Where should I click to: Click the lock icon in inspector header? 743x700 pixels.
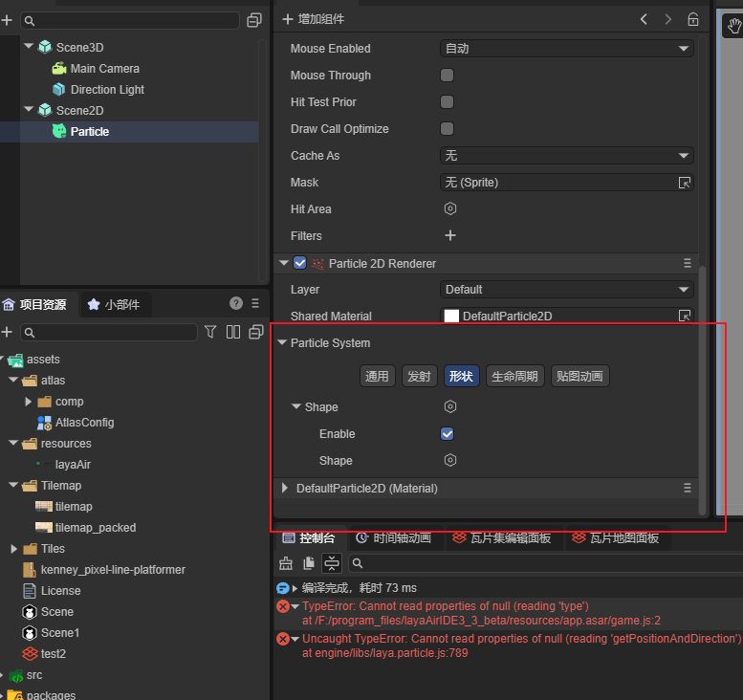[x=693, y=19]
